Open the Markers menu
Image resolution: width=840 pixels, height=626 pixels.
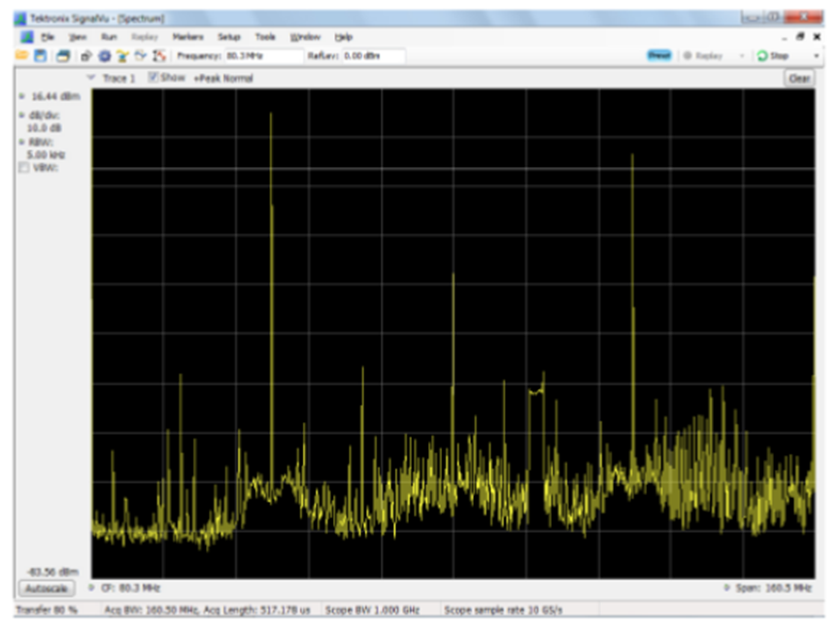coord(187,37)
